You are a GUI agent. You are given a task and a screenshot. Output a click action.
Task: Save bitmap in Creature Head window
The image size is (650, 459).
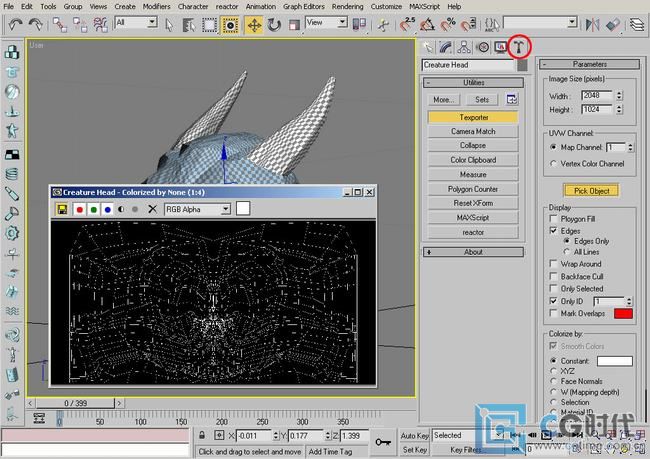[62, 209]
